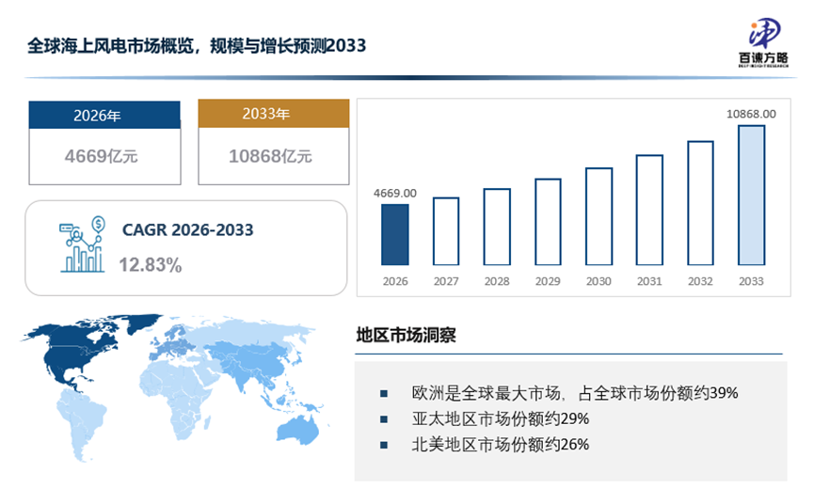Click the 2030 axis label
The image size is (814, 504).
(x=599, y=281)
